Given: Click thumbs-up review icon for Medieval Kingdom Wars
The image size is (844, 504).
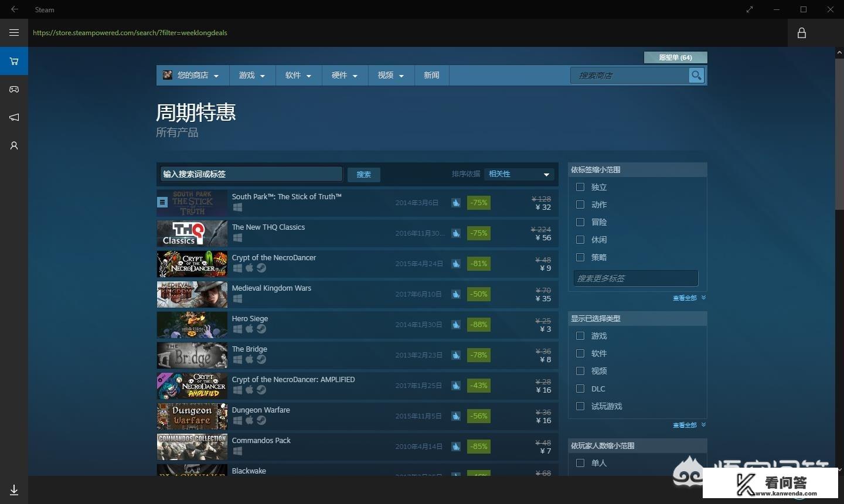Looking at the screenshot, I should coord(456,294).
